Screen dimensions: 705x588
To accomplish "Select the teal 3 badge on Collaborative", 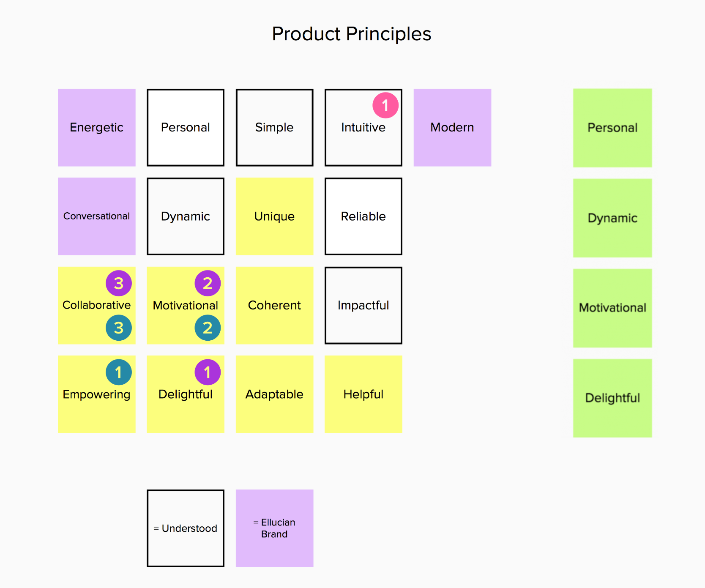I will [119, 328].
